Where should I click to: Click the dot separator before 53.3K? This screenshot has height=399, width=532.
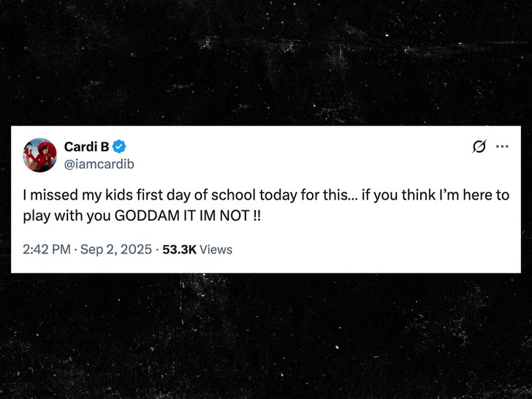156,250
